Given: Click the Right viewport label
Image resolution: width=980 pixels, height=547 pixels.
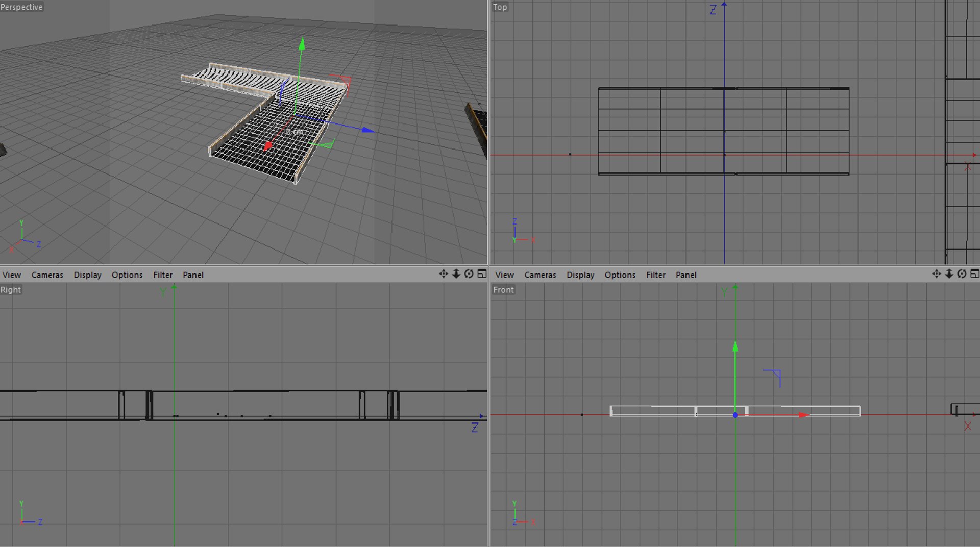Looking at the screenshot, I should pyautogui.click(x=11, y=290).
